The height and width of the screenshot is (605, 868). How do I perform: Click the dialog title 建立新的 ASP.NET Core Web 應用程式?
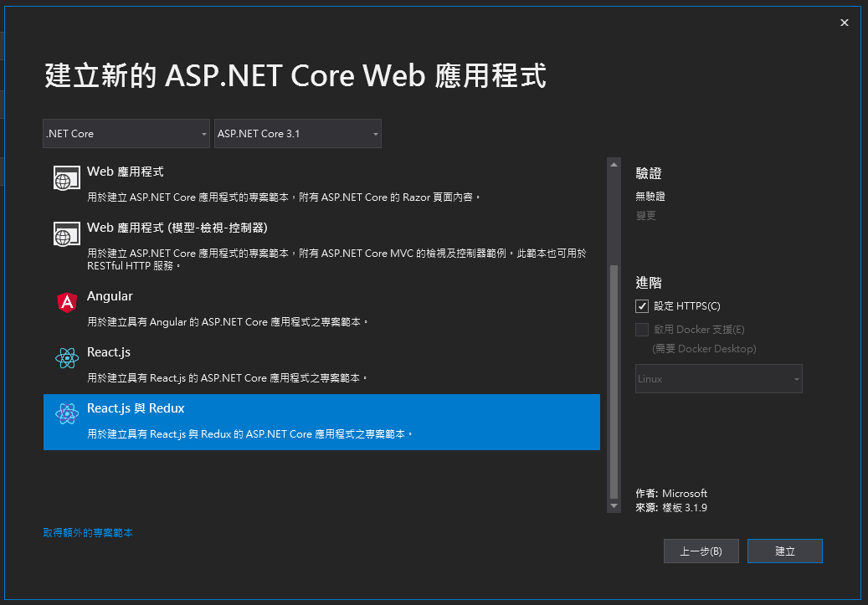point(295,75)
